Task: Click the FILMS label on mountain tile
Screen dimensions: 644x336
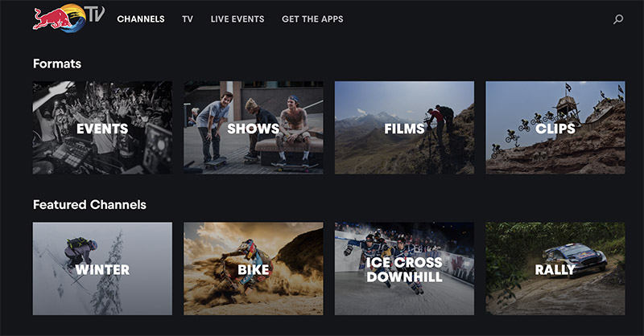Action: pos(404,129)
